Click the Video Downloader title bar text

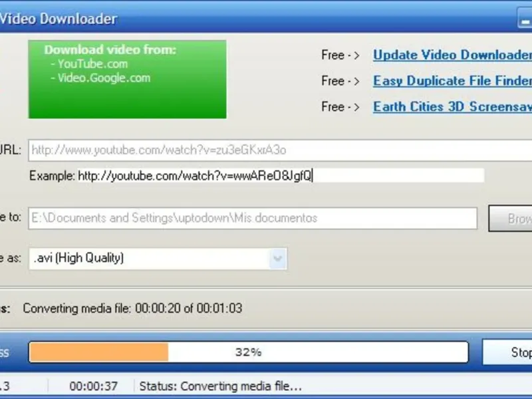pos(59,19)
